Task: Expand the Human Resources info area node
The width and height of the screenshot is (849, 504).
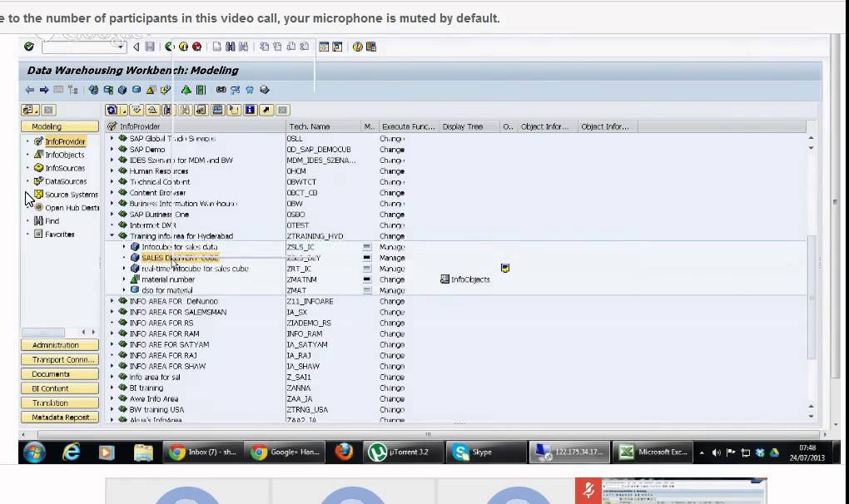Action: pos(112,170)
